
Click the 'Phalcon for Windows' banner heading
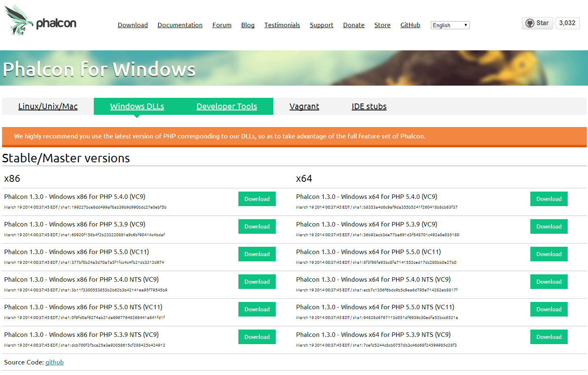[99, 69]
